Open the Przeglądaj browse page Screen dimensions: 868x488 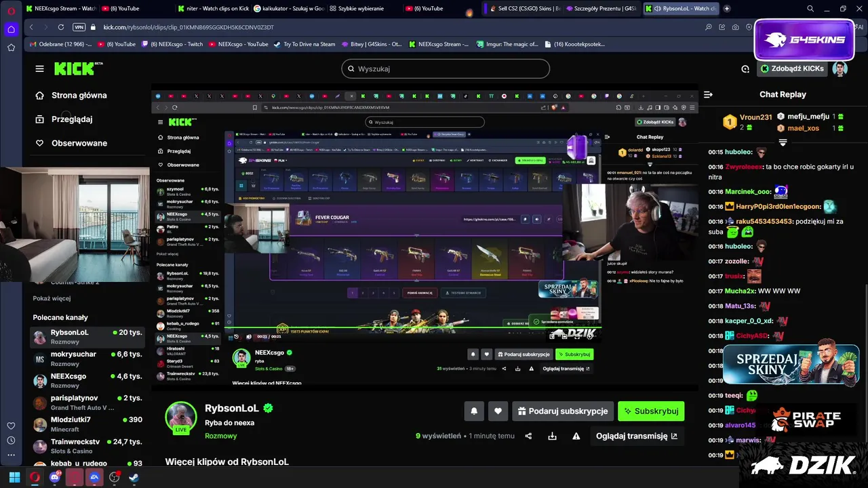(64, 119)
